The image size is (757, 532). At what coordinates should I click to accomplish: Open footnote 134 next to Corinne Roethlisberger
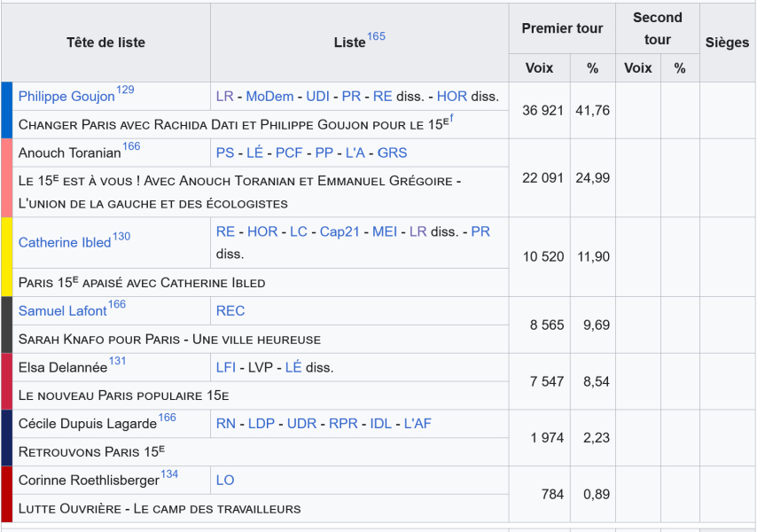click(x=169, y=474)
